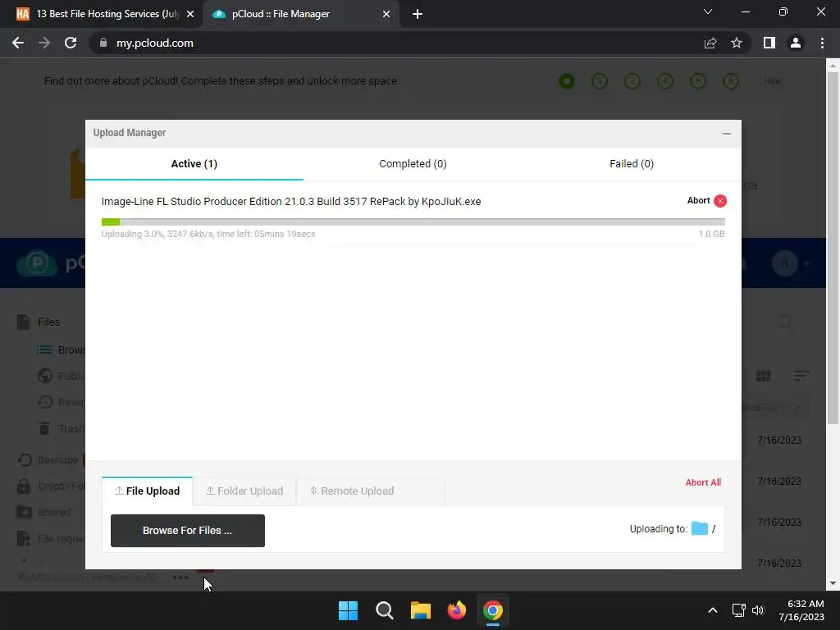This screenshot has height=630, width=840.
Task: Click the lock site-info icon
Action: 103,43
